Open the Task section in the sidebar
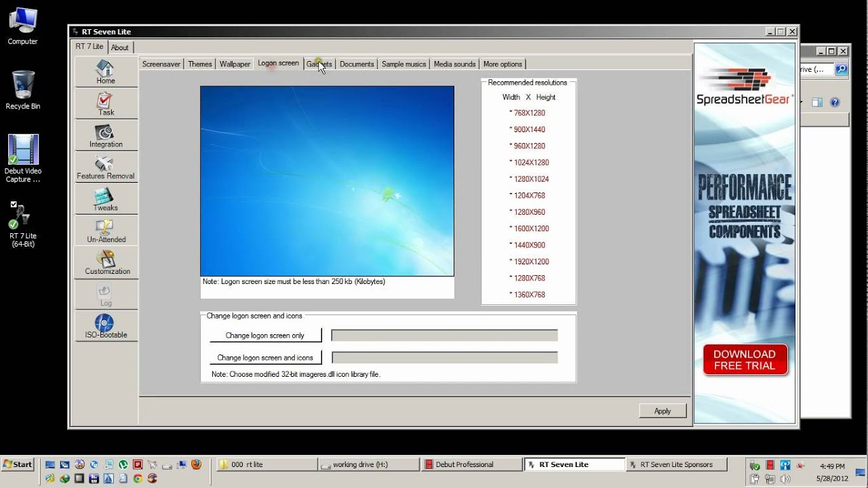 coord(106,104)
